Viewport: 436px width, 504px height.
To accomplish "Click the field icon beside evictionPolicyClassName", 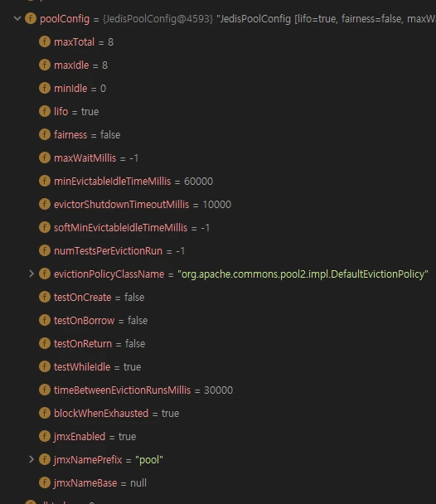I will coord(45,274).
